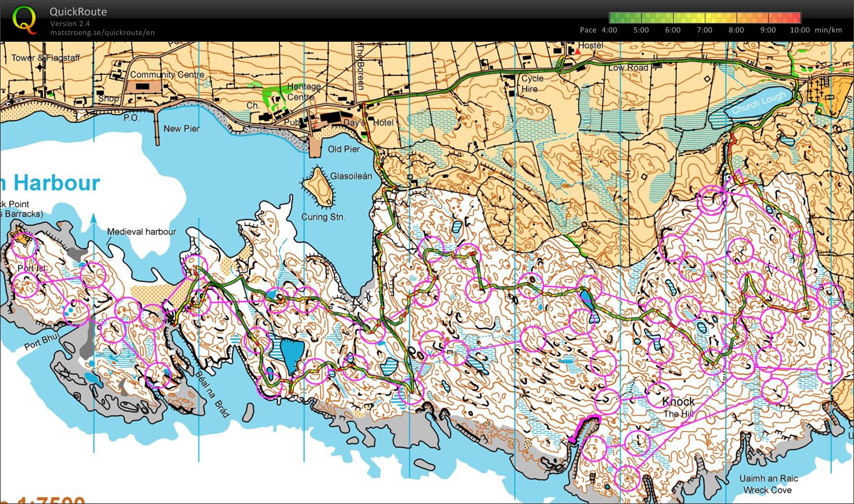Click the 'P.O.' map label
Screen dimensions: 854x504
[x=131, y=117]
